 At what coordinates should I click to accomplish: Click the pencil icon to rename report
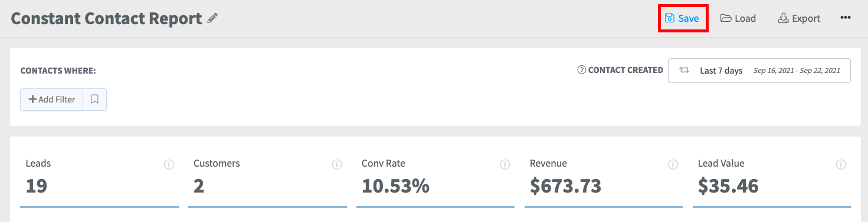click(x=213, y=18)
